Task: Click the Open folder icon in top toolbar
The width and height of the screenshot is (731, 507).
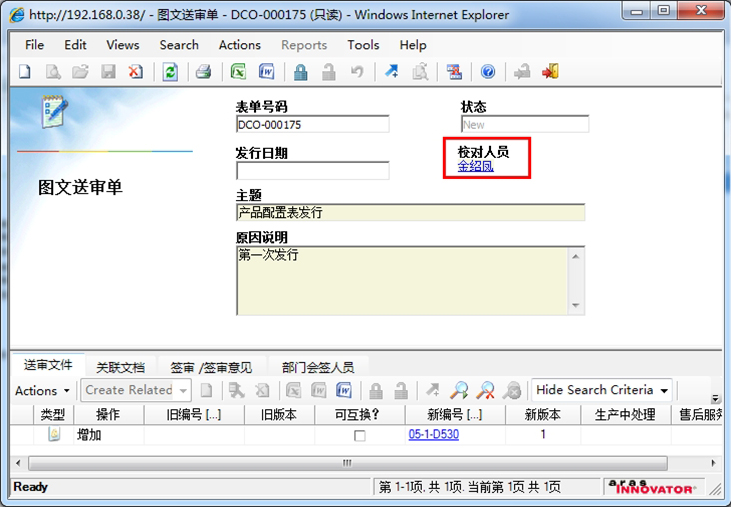Action: tap(80, 72)
